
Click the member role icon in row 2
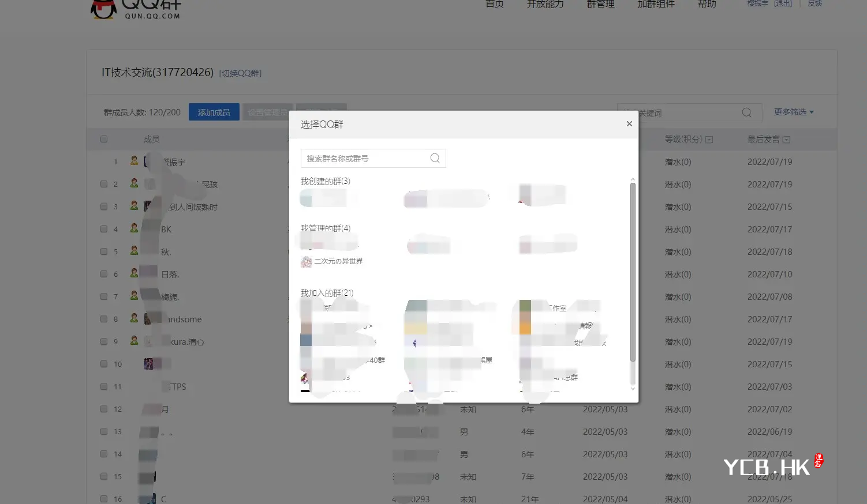134,183
